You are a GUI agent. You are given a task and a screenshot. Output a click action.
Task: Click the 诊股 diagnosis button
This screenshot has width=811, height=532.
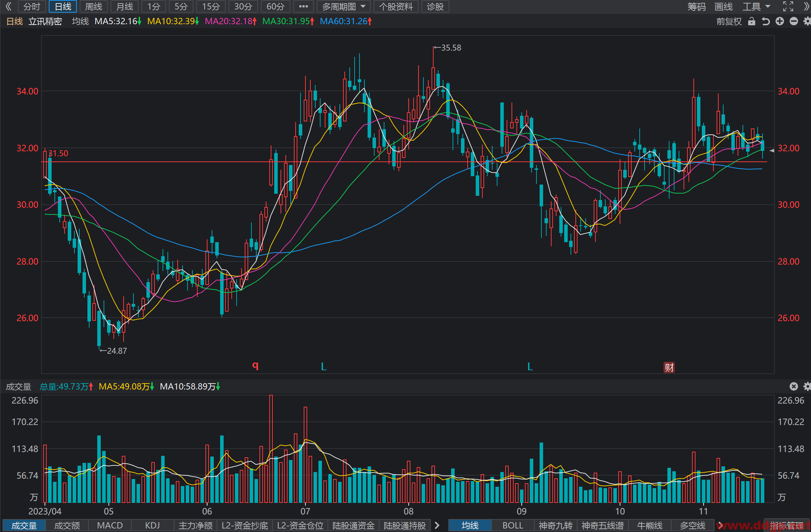point(435,7)
